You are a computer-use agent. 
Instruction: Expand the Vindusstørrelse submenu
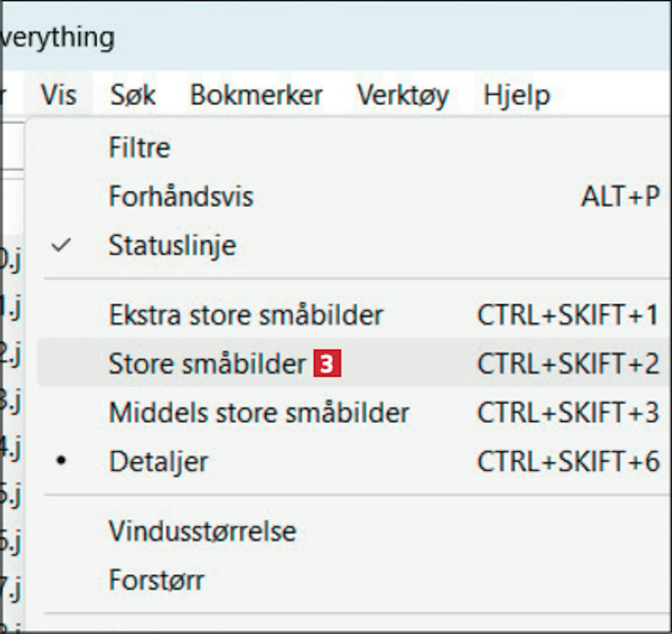[202, 531]
